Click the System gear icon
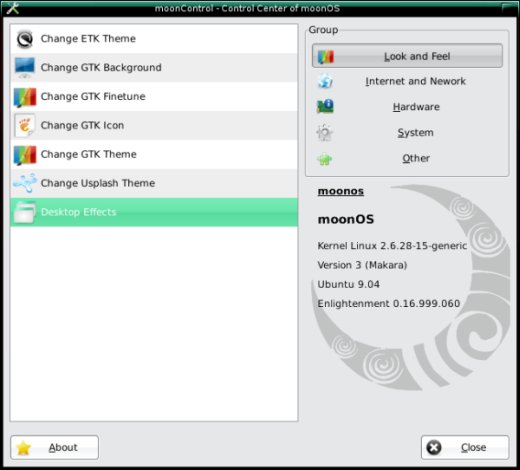Screen dimensions: 520x470 324,133
